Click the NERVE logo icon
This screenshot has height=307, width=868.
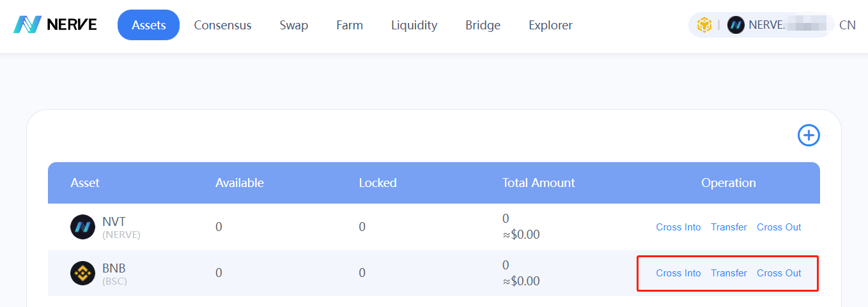[27, 25]
